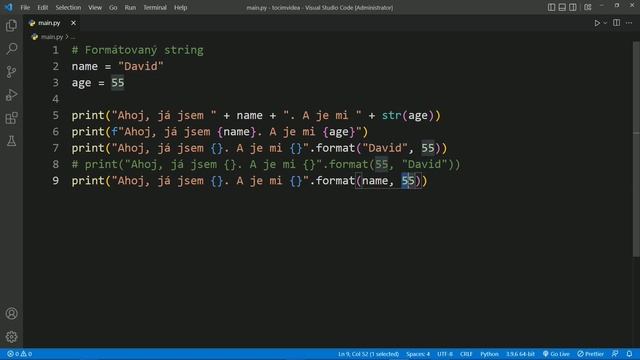Image resolution: width=640 pixels, height=360 pixels.
Task: Toggle the secondary side bar layout button
Action: [x=573, y=7]
